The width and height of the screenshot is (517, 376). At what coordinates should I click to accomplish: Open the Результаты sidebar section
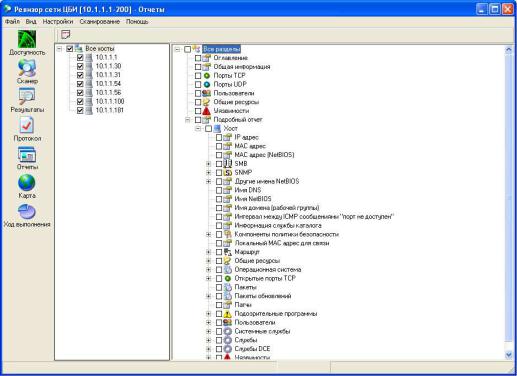point(27,100)
